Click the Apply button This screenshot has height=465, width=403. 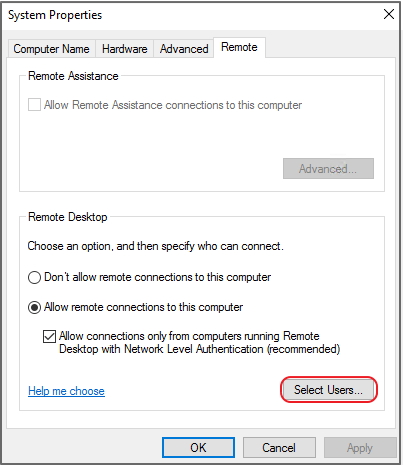coord(360,448)
